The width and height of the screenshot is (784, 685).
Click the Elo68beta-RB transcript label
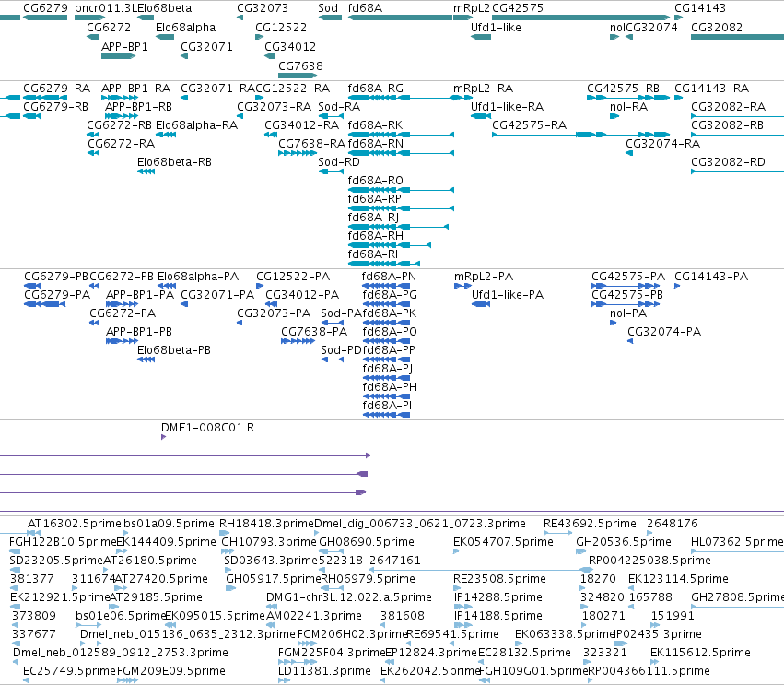click(x=174, y=162)
